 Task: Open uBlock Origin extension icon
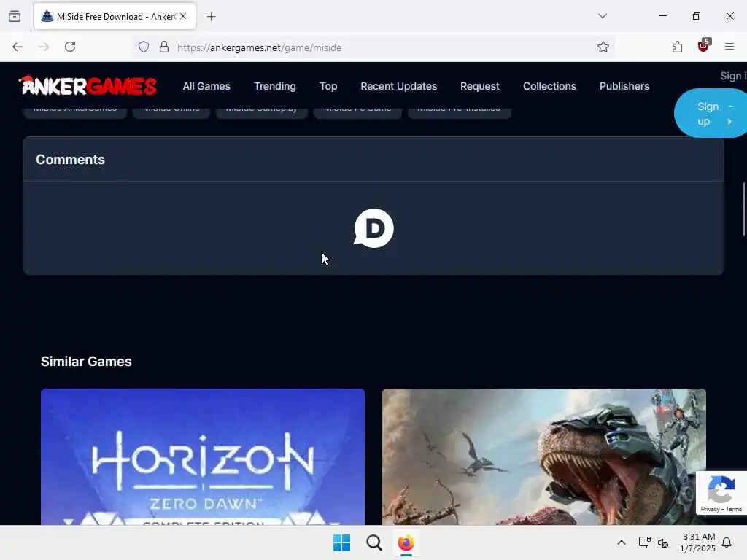(704, 46)
